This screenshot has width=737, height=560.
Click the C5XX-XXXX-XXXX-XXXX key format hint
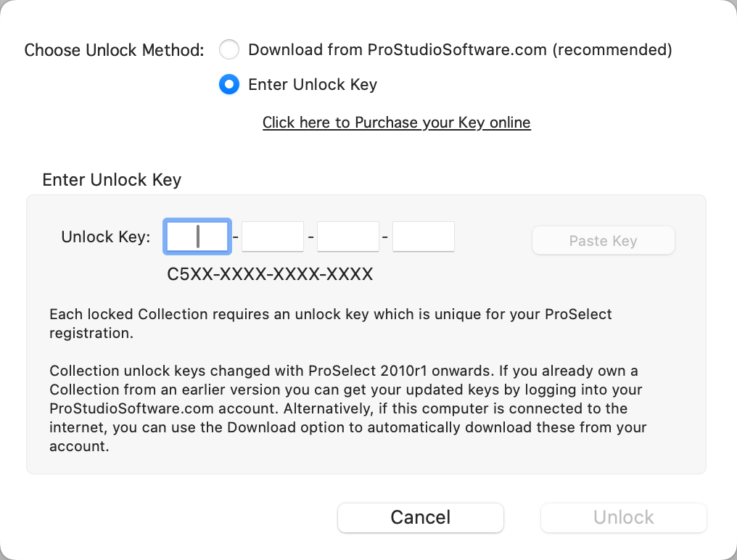(x=270, y=275)
